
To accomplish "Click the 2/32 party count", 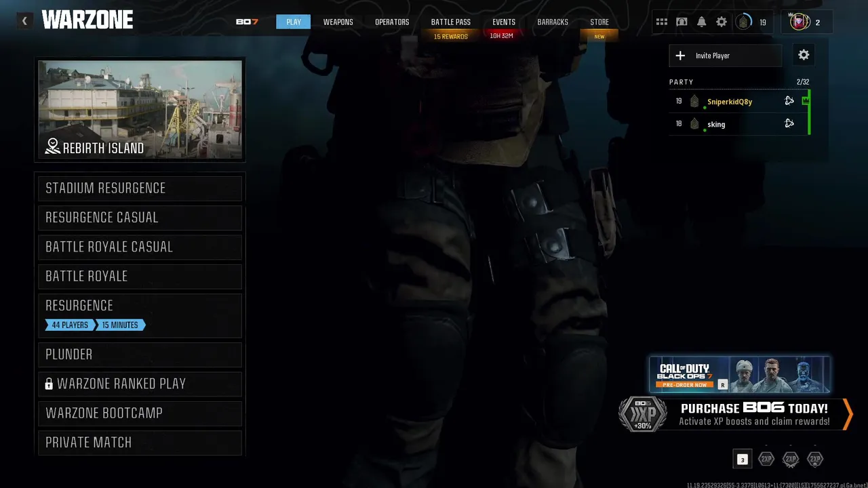I will tap(803, 82).
